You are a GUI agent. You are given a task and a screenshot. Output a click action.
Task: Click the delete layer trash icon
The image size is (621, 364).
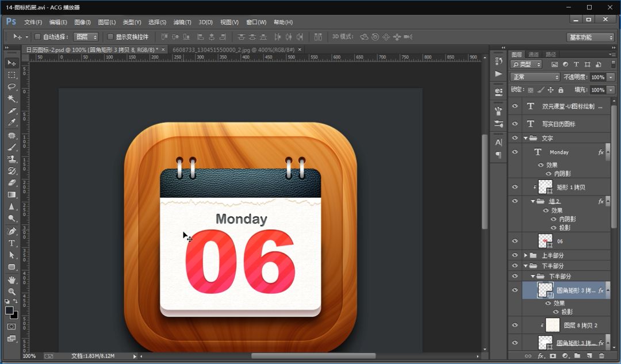click(602, 356)
